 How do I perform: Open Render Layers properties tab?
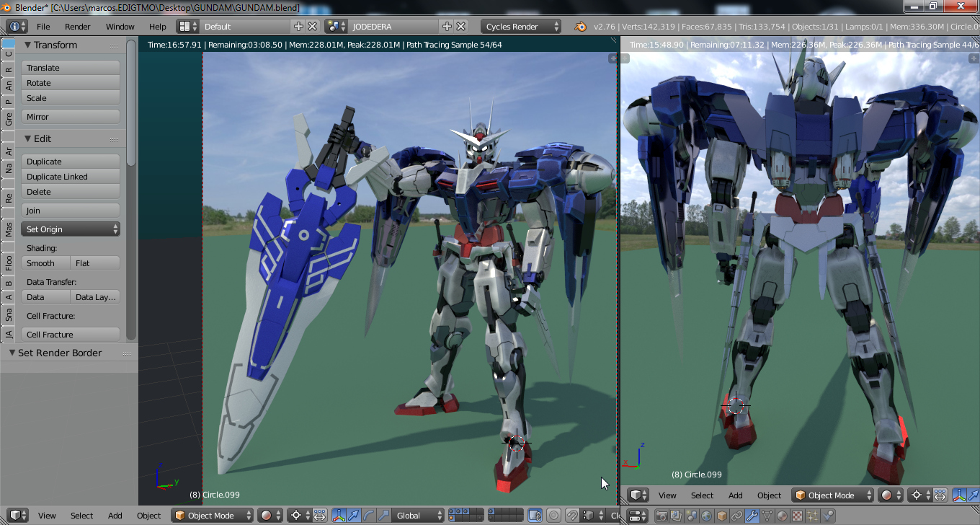[x=677, y=516]
